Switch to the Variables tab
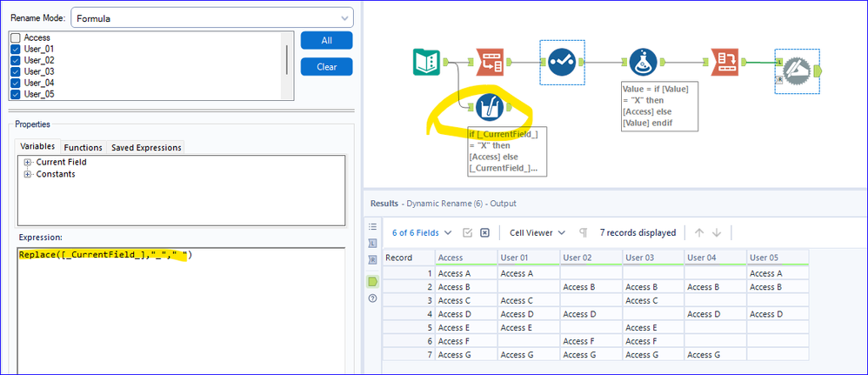The height and width of the screenshot is (375, 868). coord(37,146)
